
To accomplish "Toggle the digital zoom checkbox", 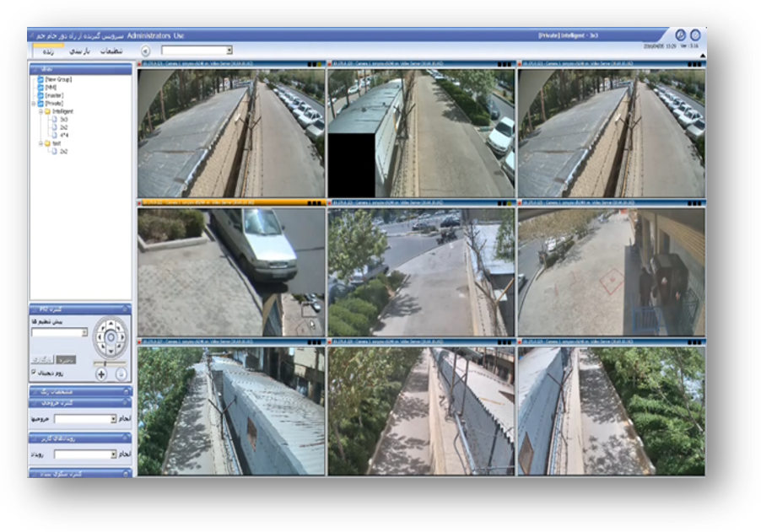I will click(34, 373).
